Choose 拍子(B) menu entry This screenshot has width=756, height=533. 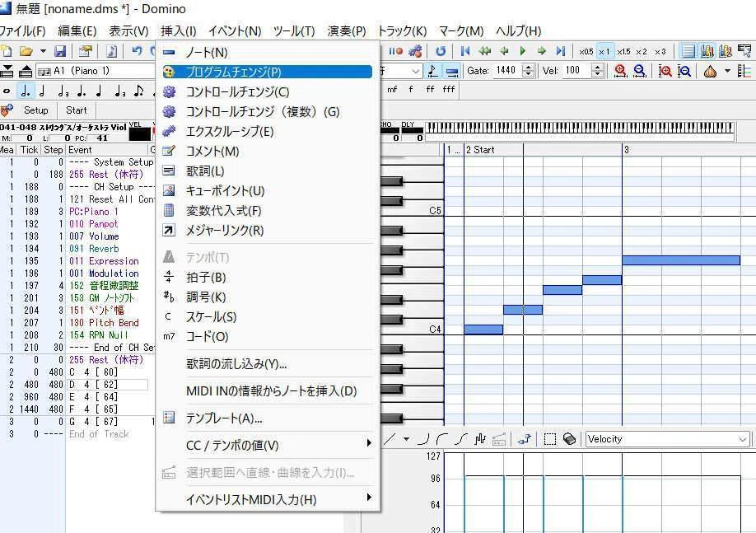[266, 278]
